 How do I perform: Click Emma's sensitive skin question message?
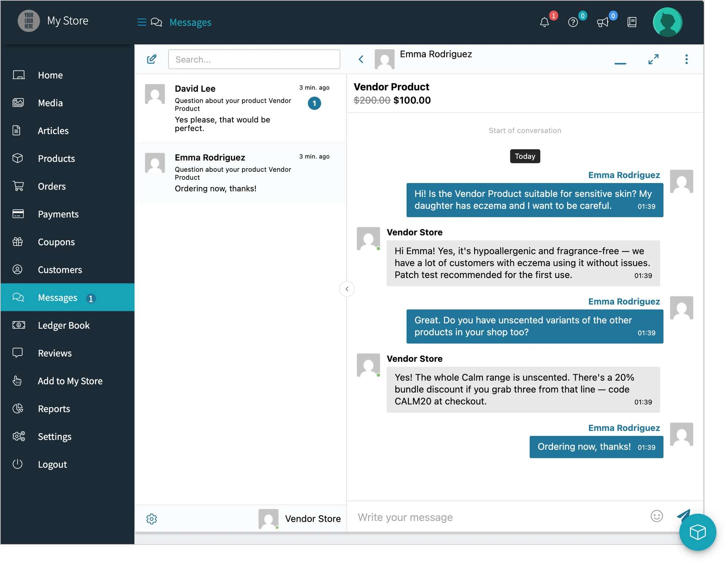535,200
